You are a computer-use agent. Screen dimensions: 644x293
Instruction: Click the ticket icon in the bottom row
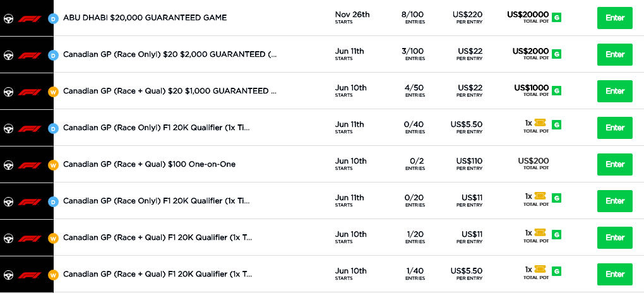coord(540,270)
